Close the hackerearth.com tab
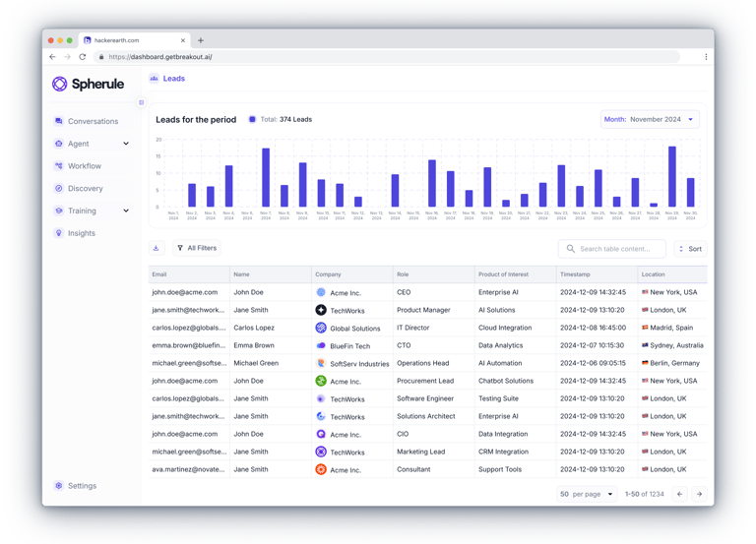Viewport: 756px width, 544px height. click(x=183, y=40)
